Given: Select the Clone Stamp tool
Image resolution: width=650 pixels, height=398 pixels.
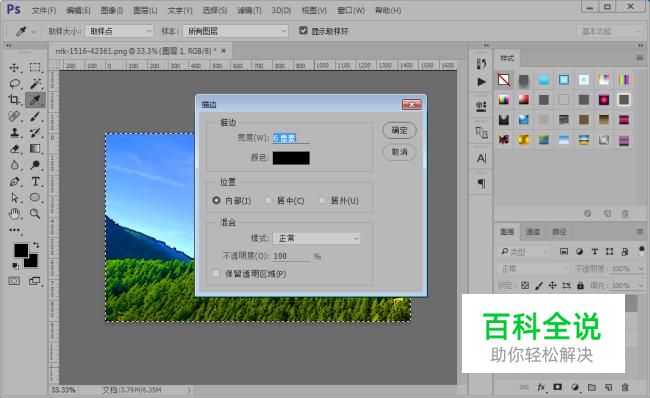Looking at the screenshot, I should click(14, 133).
